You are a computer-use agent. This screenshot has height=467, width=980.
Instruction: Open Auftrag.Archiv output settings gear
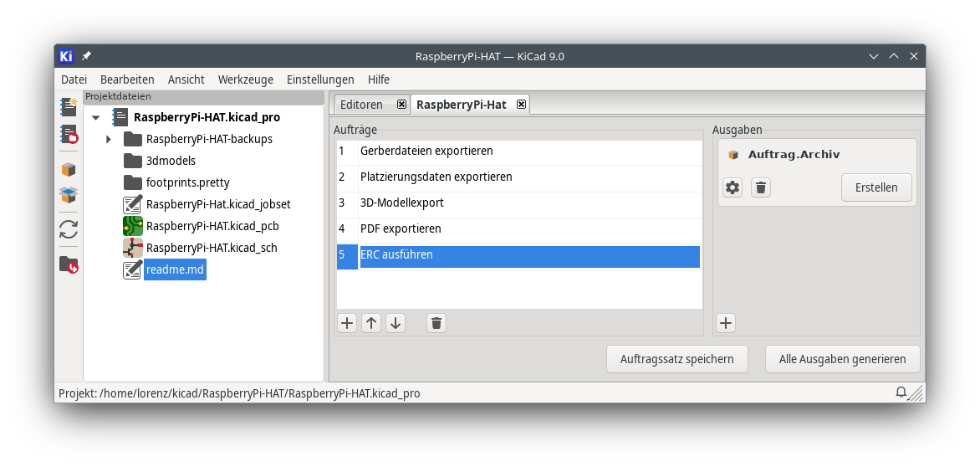point(732,187)
